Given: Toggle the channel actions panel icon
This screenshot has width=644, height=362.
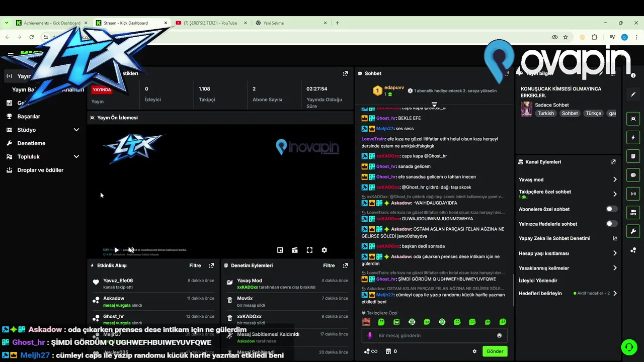Looking at the screenshot, I should (633, 212).
